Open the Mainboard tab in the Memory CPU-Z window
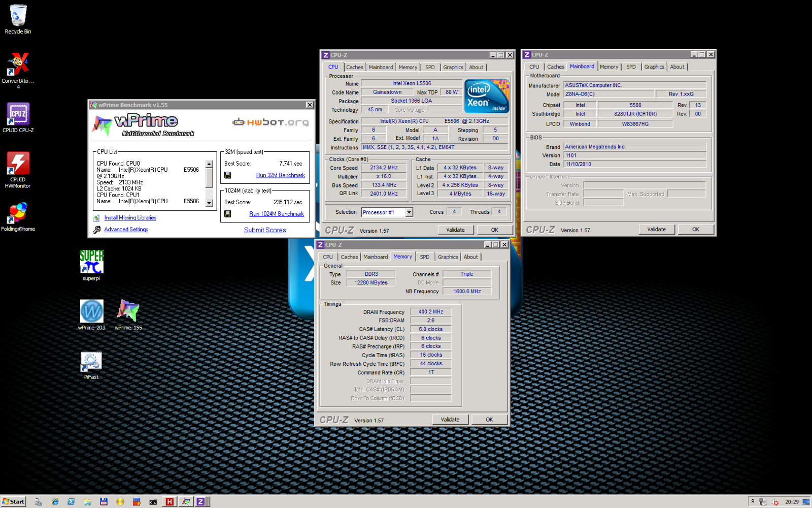 point(376,257)
